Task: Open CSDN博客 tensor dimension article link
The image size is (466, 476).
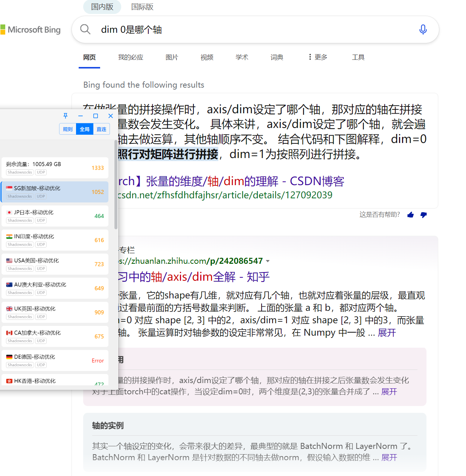Action: [231, 181]
